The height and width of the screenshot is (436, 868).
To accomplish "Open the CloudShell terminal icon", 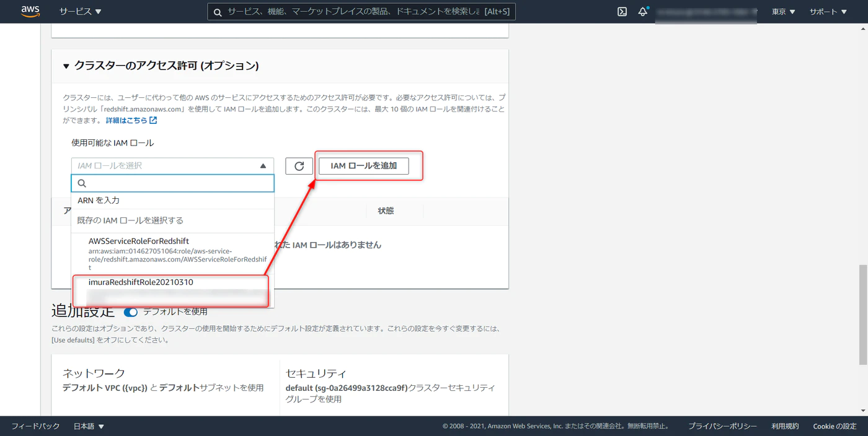I will pos(622,12).
